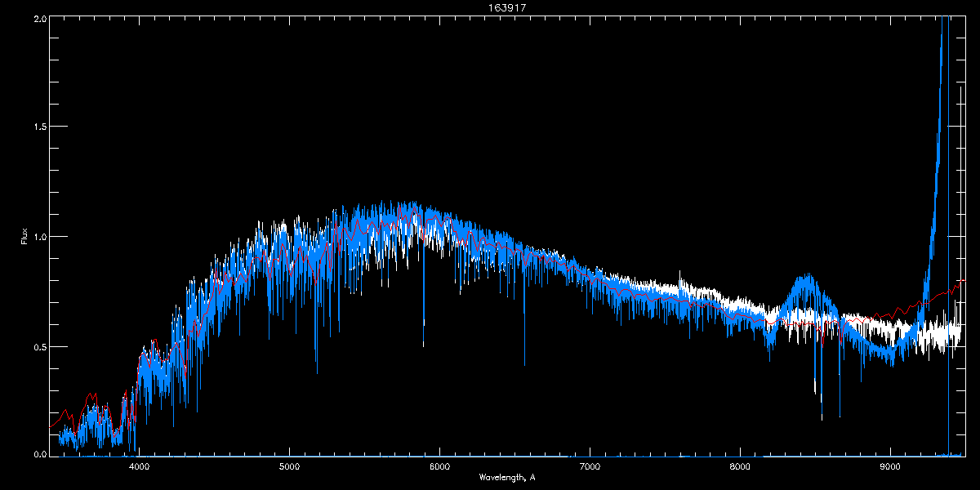980x490 pixels.
Task: Click the deep blue absorption dip near 5200 Å
Action: pos(317,372)
